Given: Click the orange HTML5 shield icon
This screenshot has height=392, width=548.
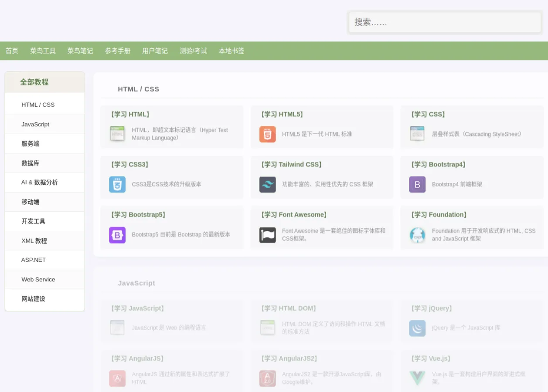Looking at the screenshot, I should pos(267,134).
